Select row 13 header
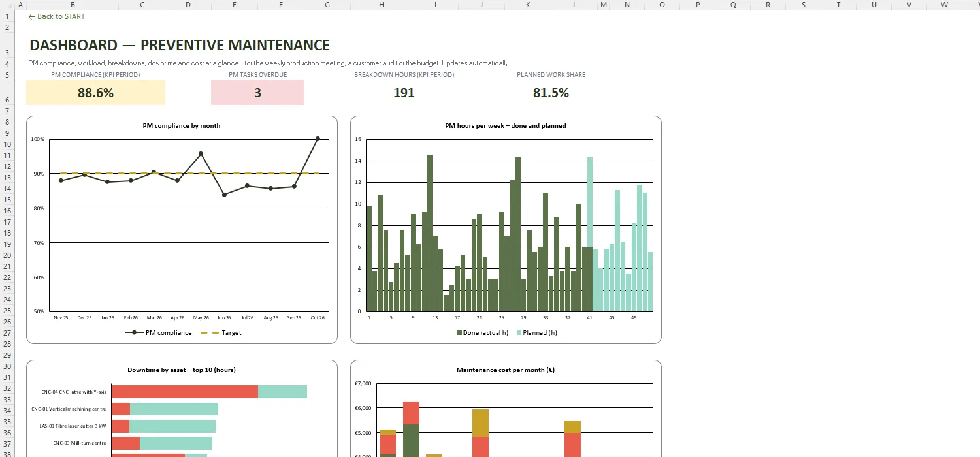The height and width of the screenshot is (457, 980). point(7,178)
